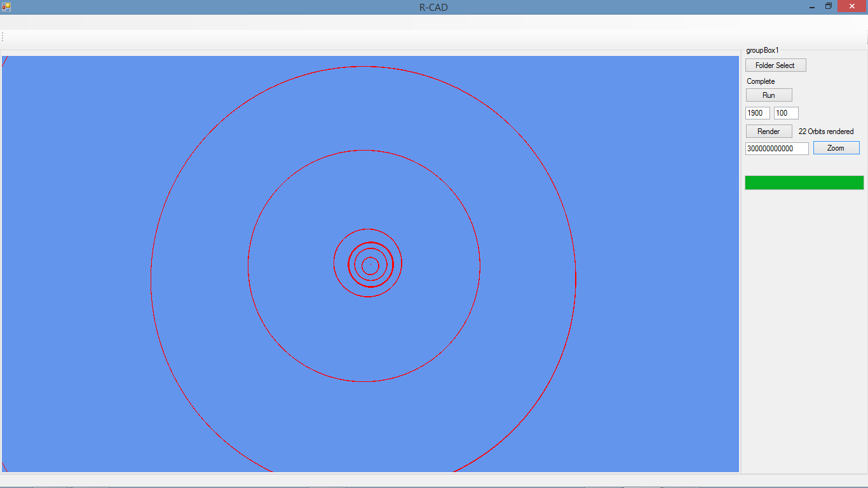Viewport: 868px width, 488px height.
Task: Open the Folder Select dialog
Action: pos(775,65)
